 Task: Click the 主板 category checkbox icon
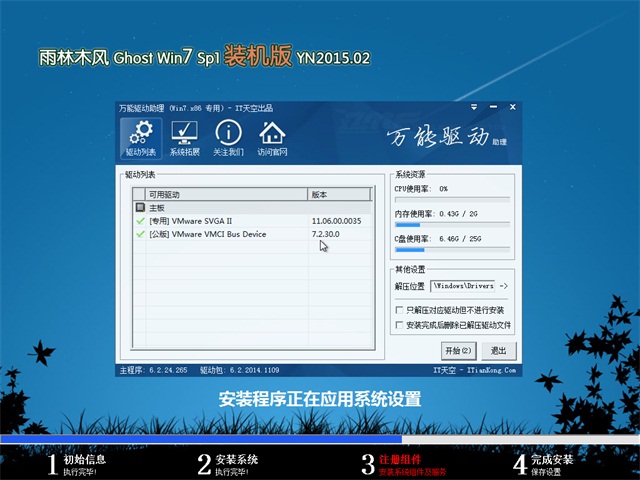[139, 207]
